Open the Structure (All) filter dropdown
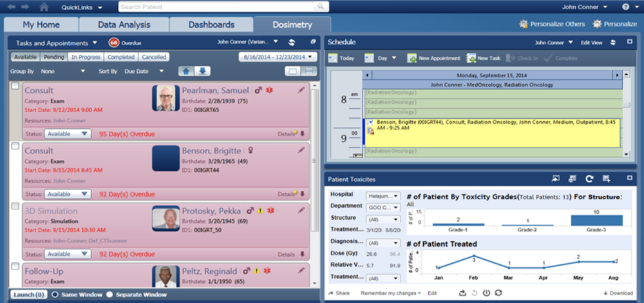This screenshot has width=644, height=303. point(383,220)
